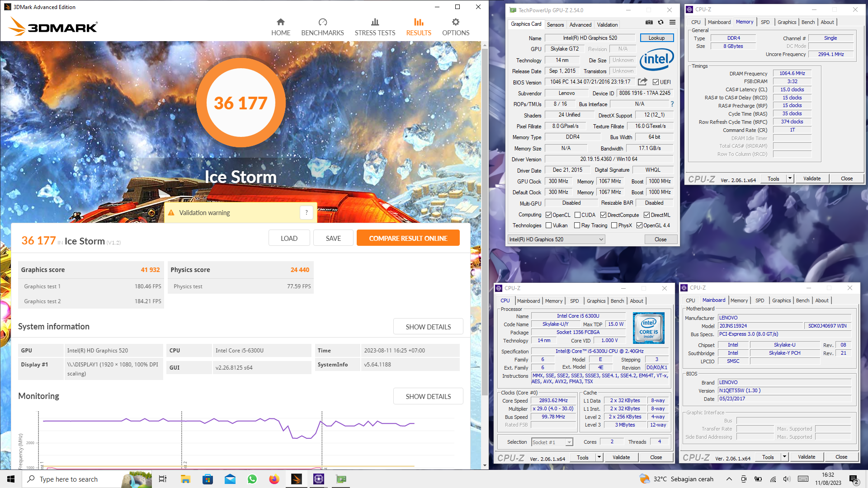Image resolution: width=868 pixels, height=488 pixels.
Task: Click COMPARE RESULT ONLINE button
Action: point(408,238)
